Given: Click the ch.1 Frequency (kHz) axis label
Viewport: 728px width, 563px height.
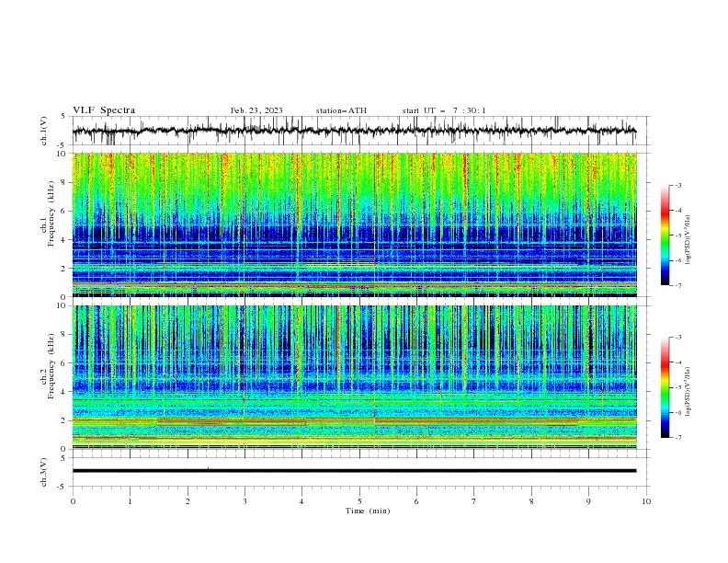Looking at the screenshot, I should click(48, 215).
